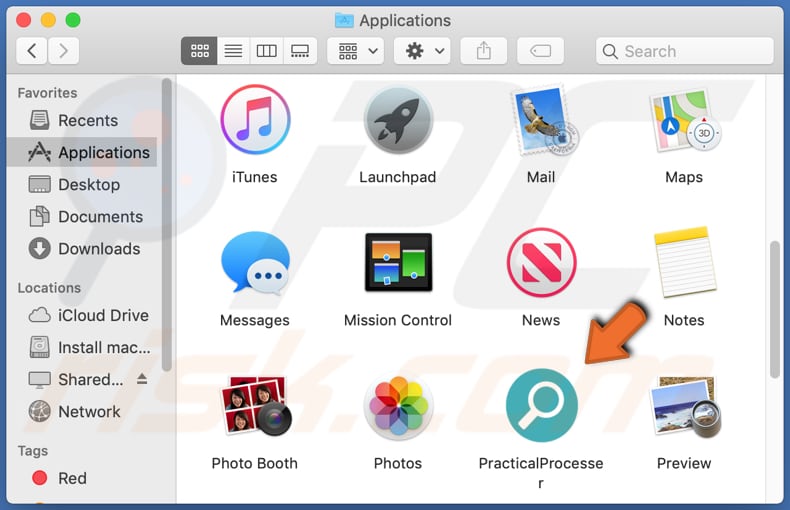Go forward with the right chevron
Viewport: 790px width, 510px height.
[63, 51]
